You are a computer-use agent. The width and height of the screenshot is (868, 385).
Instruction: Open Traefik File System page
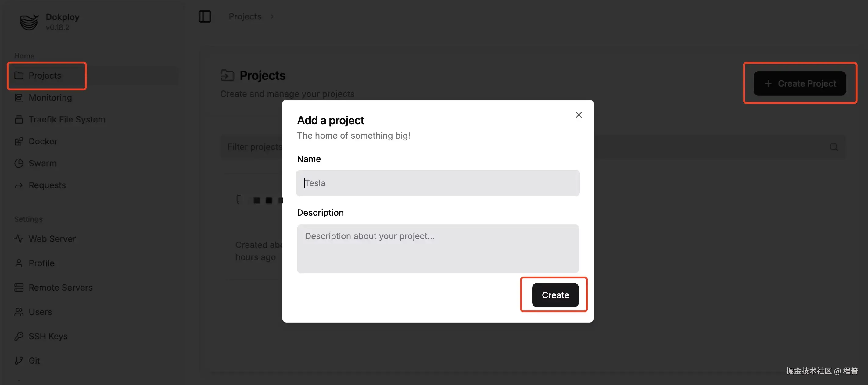[67, 119]
